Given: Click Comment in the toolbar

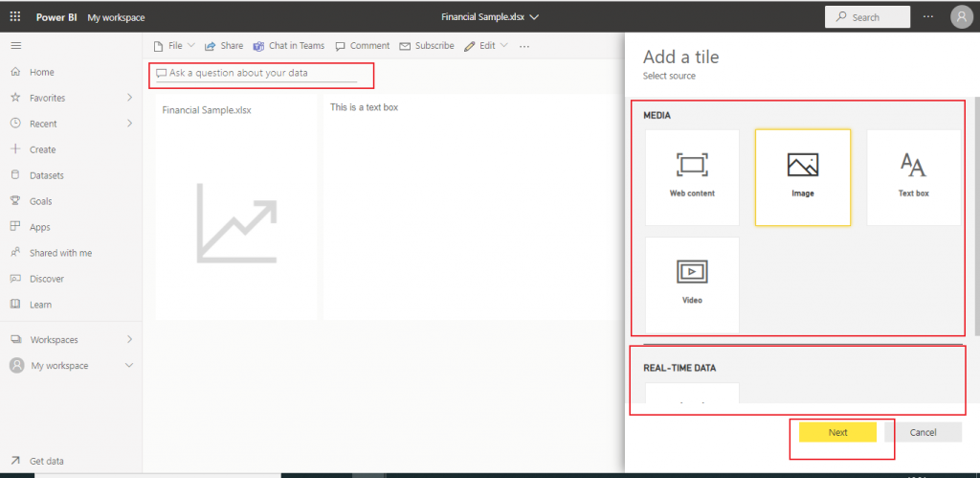Looking at the screenshot, I should click(x=363, y=46).
